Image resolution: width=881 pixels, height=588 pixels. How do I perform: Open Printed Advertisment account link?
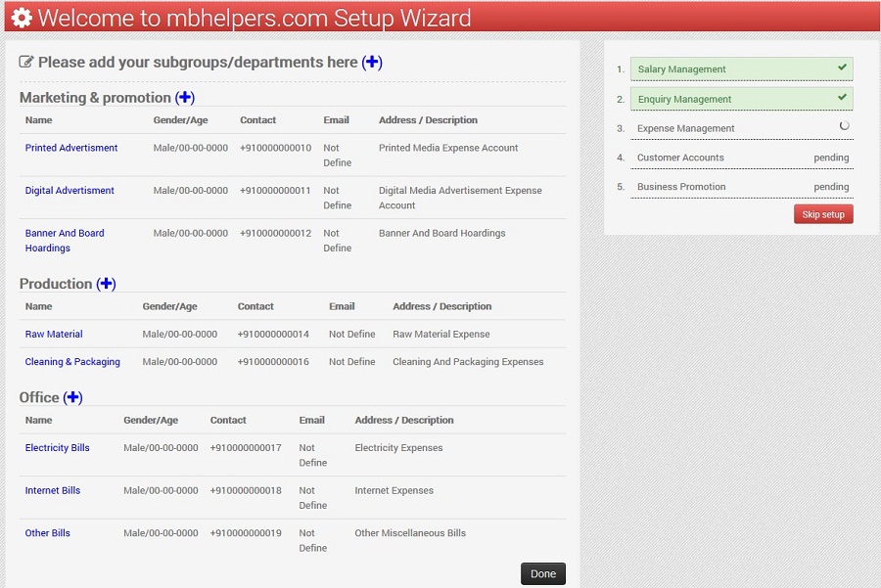pos(71,148)
